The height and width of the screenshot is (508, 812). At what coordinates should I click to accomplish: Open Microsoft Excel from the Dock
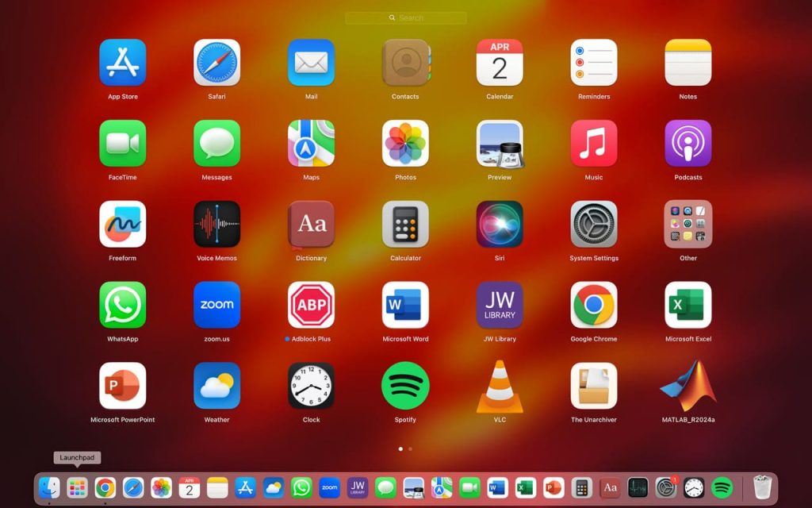pyautogui.click(x=526, y=488)
